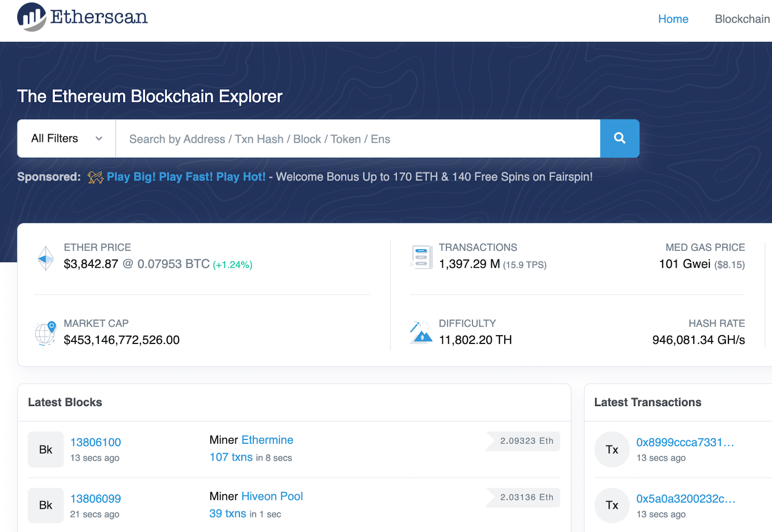
Task: Click the Etherscan logo
Action: point(83,17)
